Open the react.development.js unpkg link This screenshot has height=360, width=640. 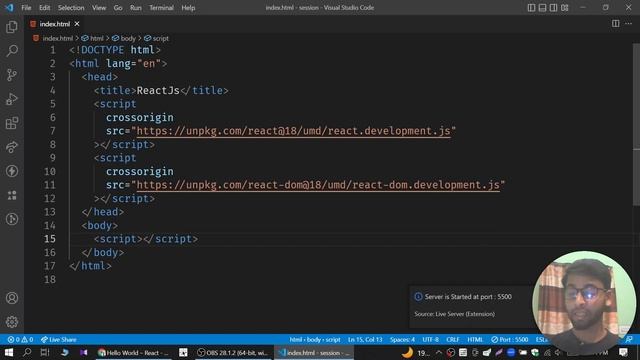[x=293, y=131]
